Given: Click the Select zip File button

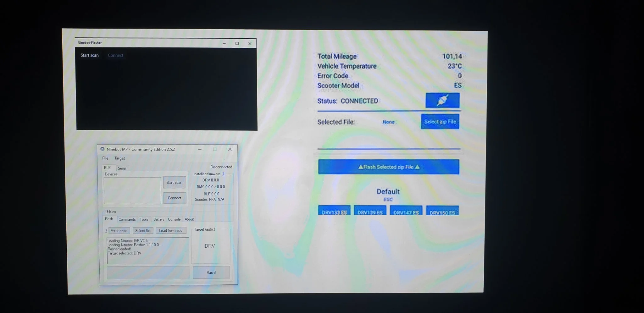Looking at the screenshot, I should tap(440, 122).
